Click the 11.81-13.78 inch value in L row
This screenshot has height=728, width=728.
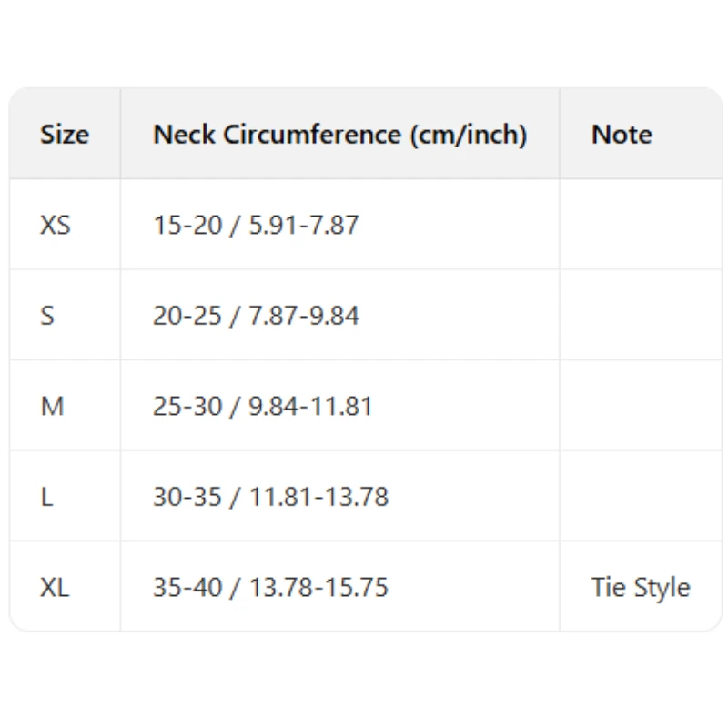tap(318, 497)
